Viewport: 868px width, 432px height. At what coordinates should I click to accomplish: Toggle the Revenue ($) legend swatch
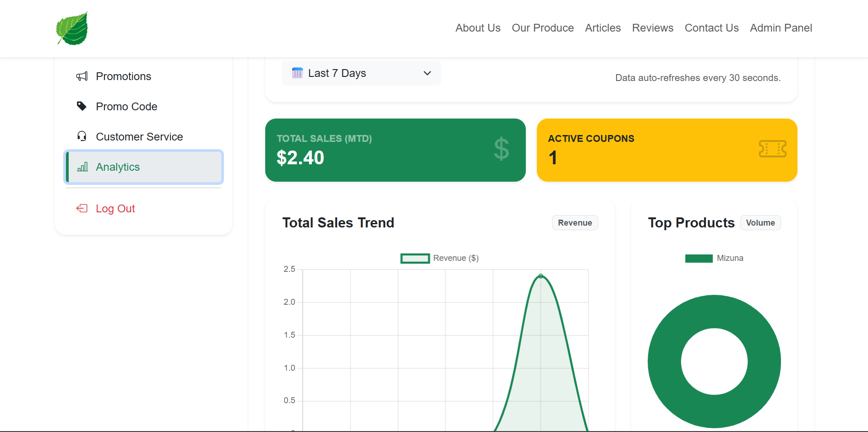pyautogui.click(x=415, y=259)
